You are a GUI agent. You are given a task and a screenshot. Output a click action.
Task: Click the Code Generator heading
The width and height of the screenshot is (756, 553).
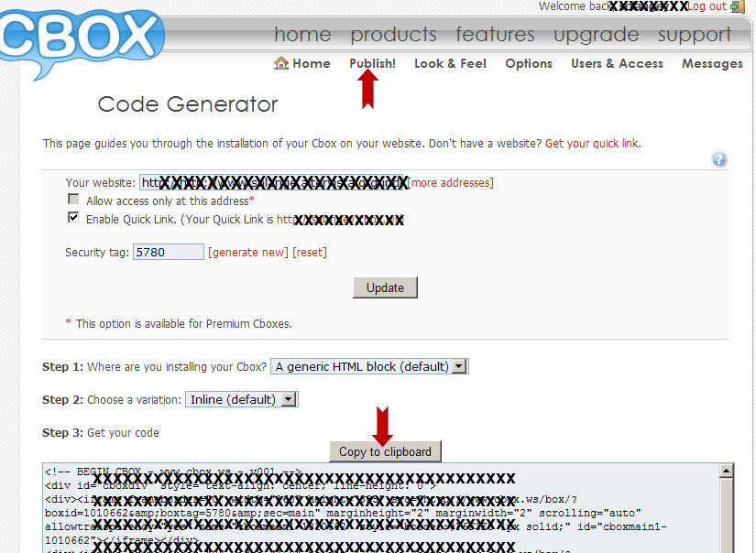188,104
